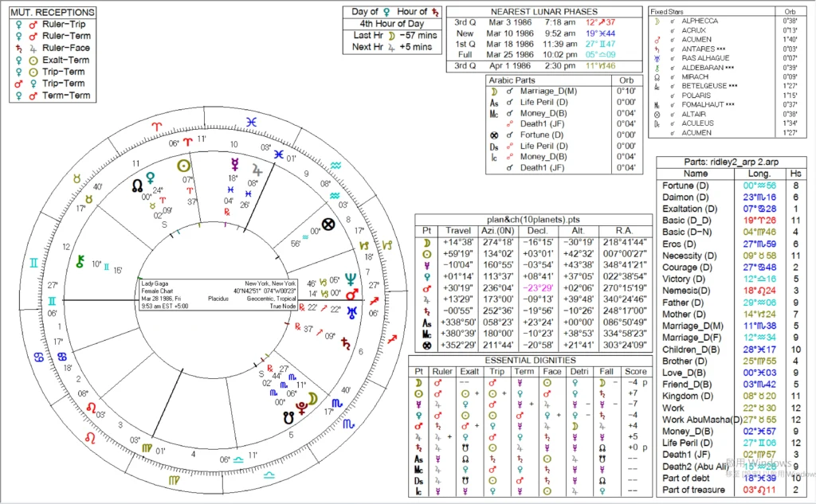Image resolution: width=816 pixels, height=504 pixels.
Task: Click the ANTARES fixed star entry
Action: [x=704, y=49]
